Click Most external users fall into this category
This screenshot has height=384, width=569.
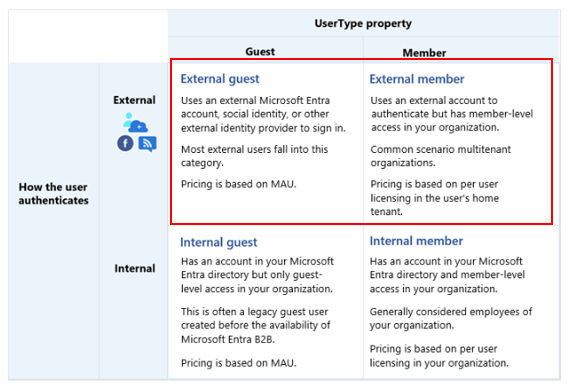click(254, 156)
